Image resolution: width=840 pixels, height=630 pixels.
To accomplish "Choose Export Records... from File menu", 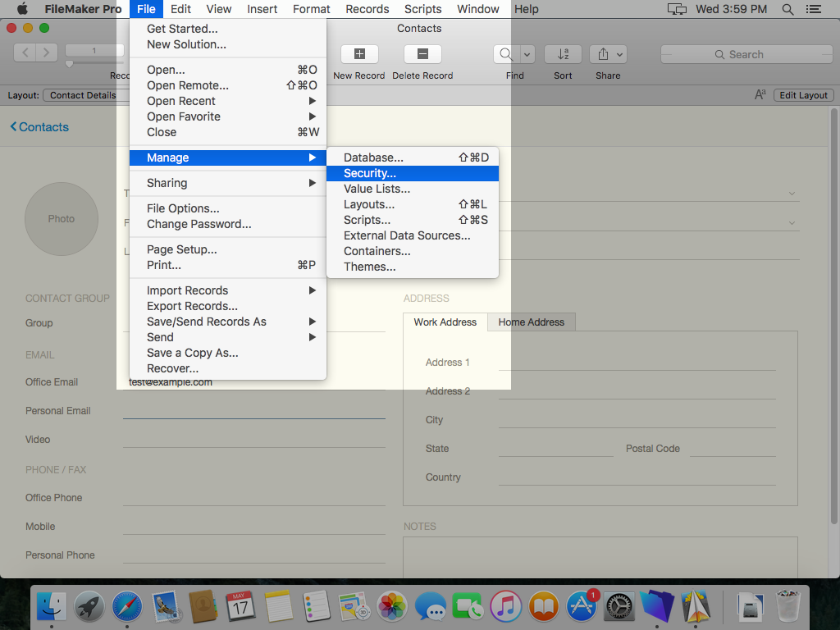I will pyautogui.click(x=228, y=306).
